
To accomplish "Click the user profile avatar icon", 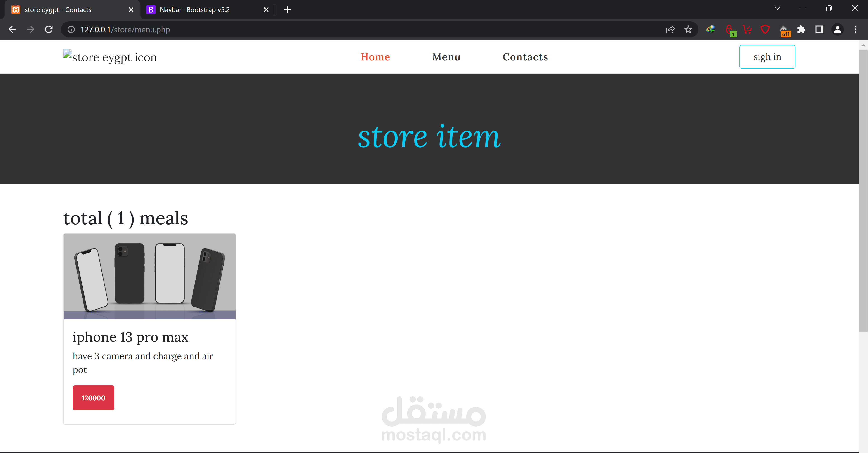I will pos(837,30).
